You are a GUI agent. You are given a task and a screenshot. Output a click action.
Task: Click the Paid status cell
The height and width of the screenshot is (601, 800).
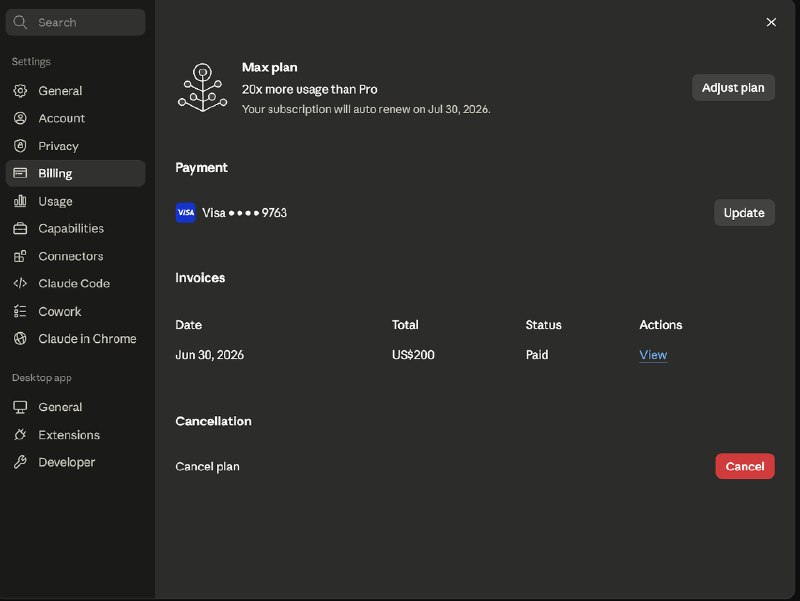[537, 355]
